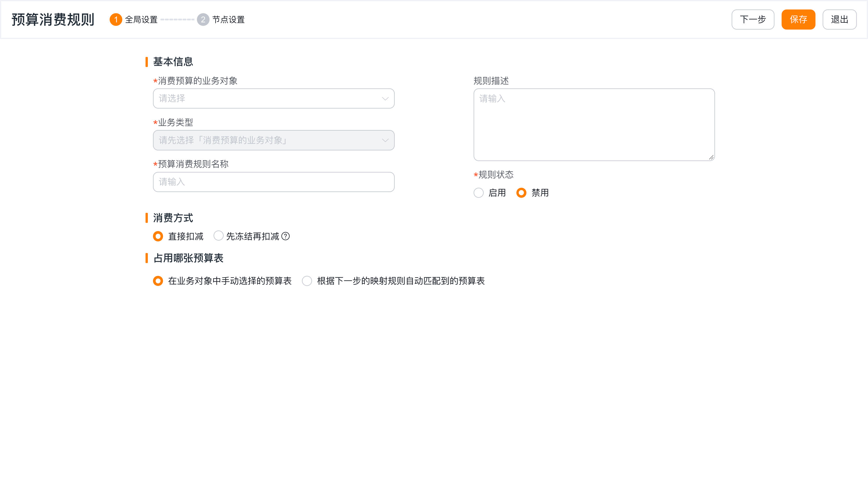Switch to 全局设置 step label
The image size is (868, 492).
[x=141, y=20]
